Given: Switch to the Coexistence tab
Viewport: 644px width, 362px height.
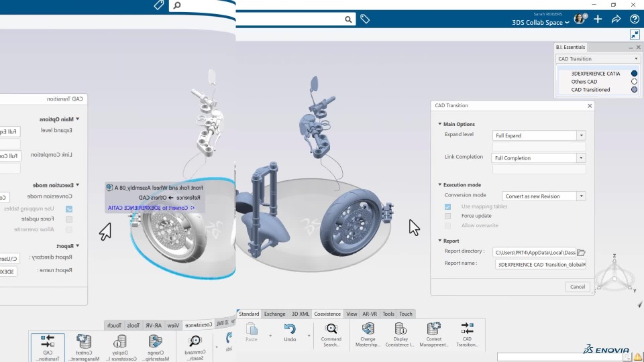Looking at the screenshot, I should [x=327, y=314].
